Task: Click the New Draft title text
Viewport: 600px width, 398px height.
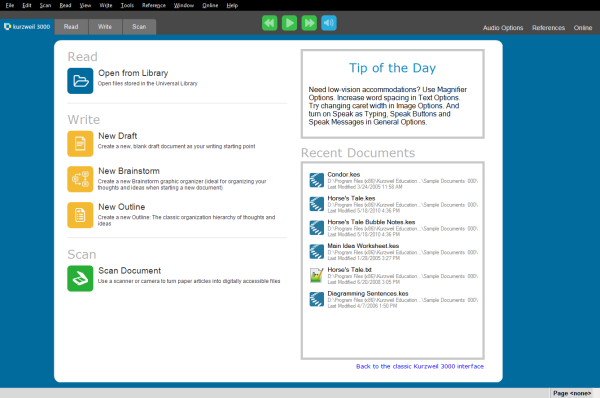Action: tap(117, 136)
